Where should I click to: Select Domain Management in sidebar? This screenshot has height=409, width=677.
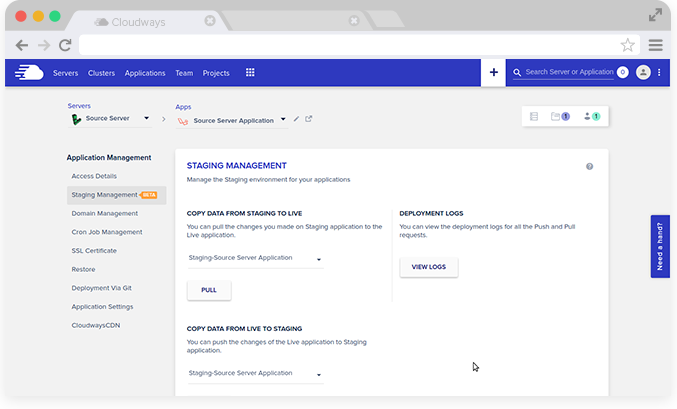click(x=105, y=213)
